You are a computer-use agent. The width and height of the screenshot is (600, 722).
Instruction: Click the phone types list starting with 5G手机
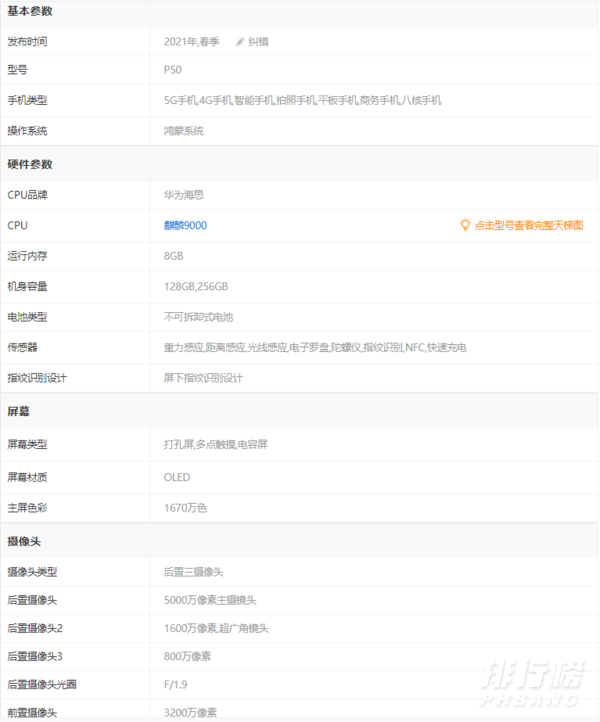303,100
